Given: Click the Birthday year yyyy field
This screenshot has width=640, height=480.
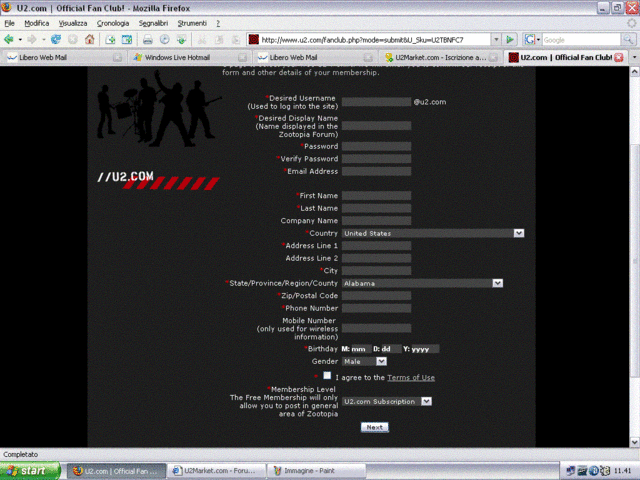Looking at the screenshot, I should pyautogui.click(x=425, y=349).
